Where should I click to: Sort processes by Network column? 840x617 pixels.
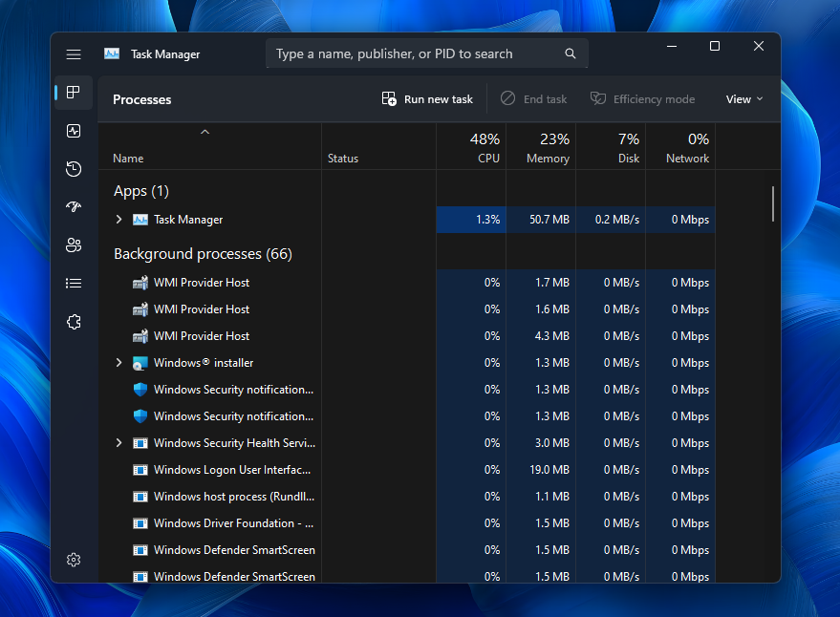click(x=680, y=147)
